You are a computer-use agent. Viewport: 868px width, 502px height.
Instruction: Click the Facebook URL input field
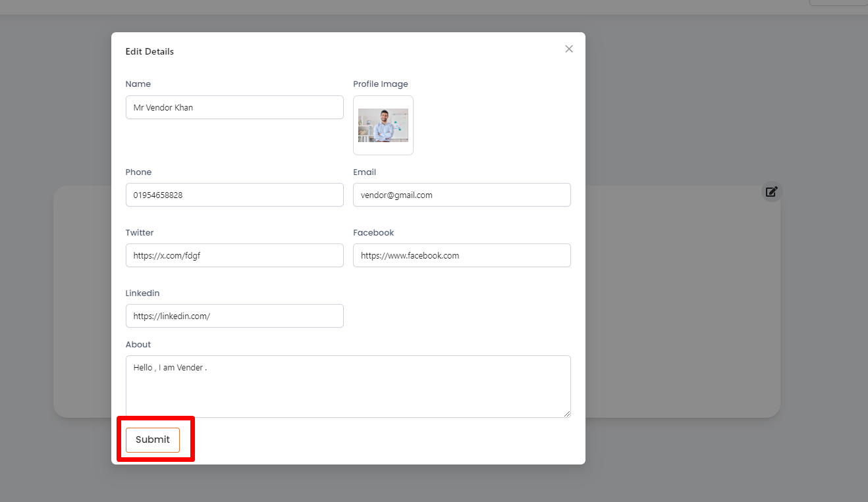(462, 255)
